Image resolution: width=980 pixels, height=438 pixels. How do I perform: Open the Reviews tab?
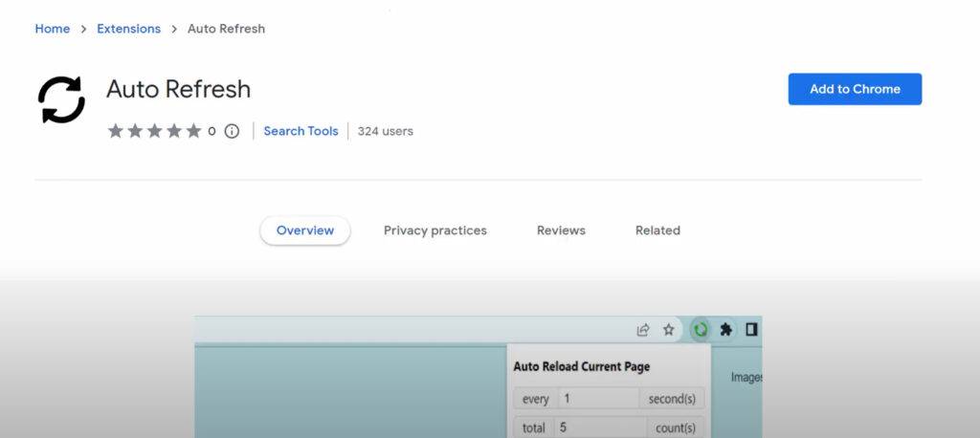[x=561, y=230]
